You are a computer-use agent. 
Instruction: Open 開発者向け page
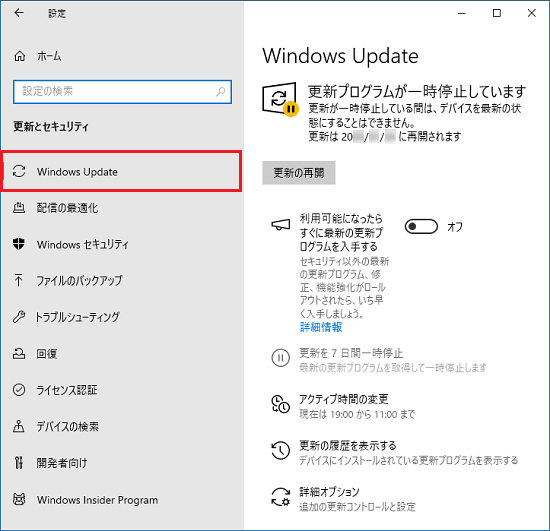click(121, 463)
